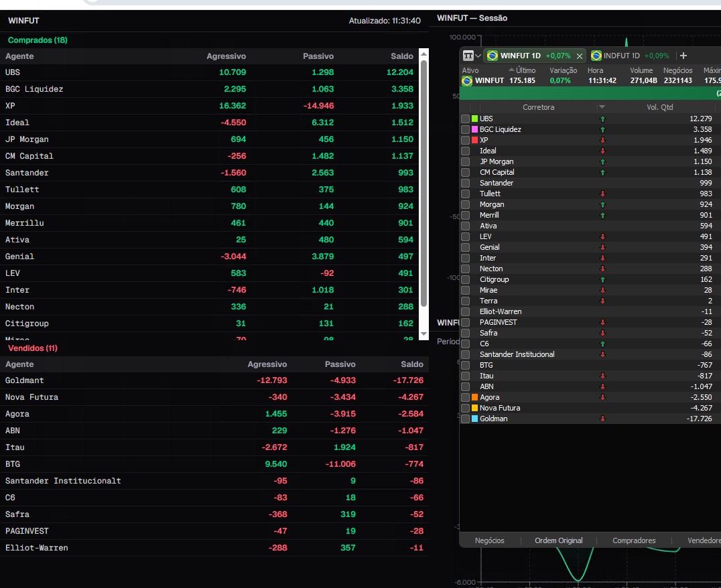Tick the Nova Futura broker checkbox
Screen dimensions: 721x588
click(465, 408)
